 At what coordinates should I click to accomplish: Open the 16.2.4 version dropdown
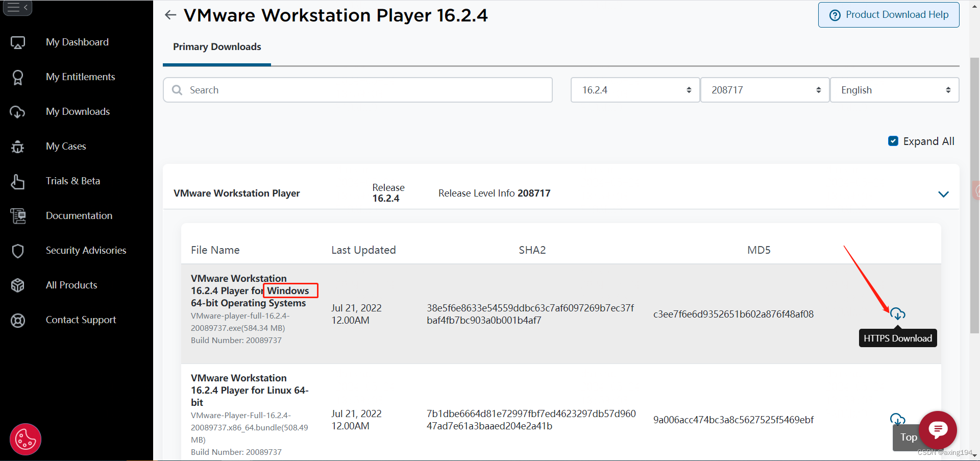pos(635,90)
